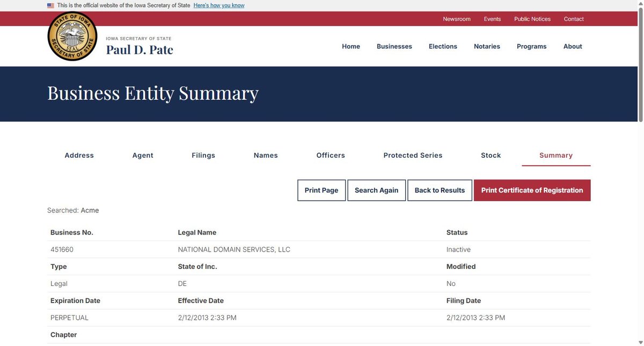Open the About navigation menu

point(573,47)
